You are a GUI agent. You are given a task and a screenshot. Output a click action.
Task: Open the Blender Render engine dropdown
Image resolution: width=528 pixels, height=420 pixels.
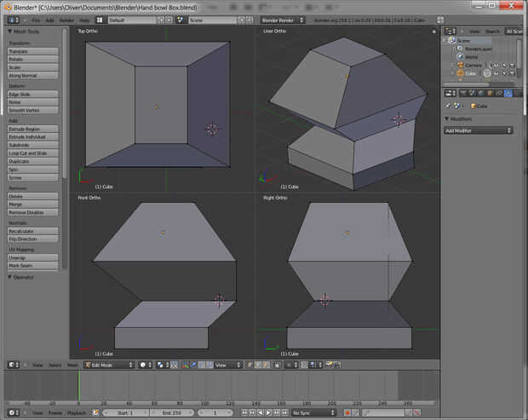(284, 20)
